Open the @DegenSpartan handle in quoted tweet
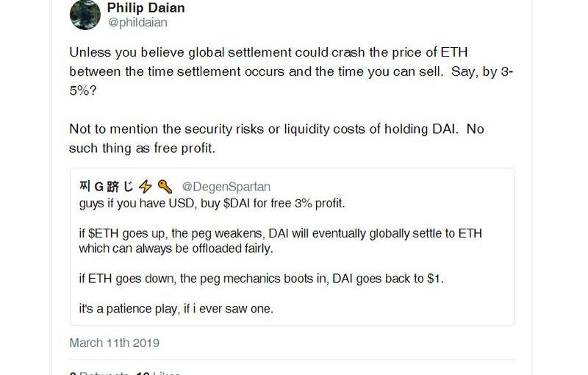Viewport: 588px width, 375px height. click(226, 187)
